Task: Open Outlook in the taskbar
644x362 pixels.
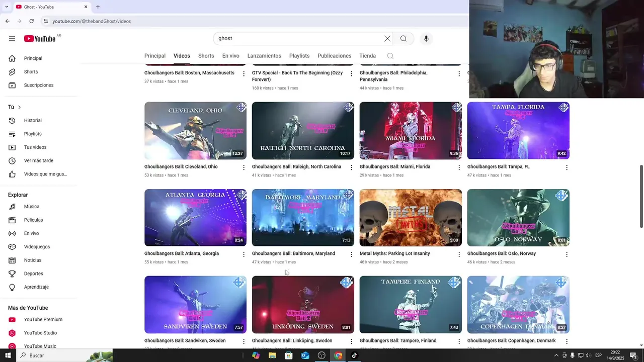Action: [305, 355]
